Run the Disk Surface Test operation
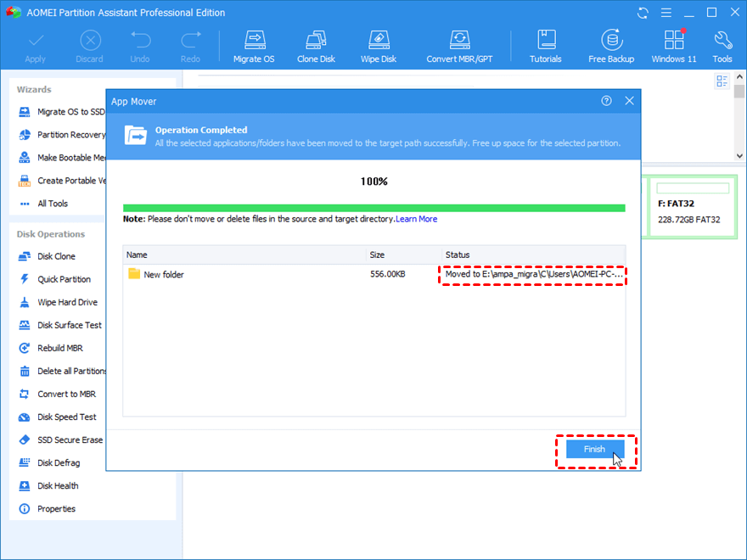This screenshot has height=560, width=747. (x=60, y=325)
